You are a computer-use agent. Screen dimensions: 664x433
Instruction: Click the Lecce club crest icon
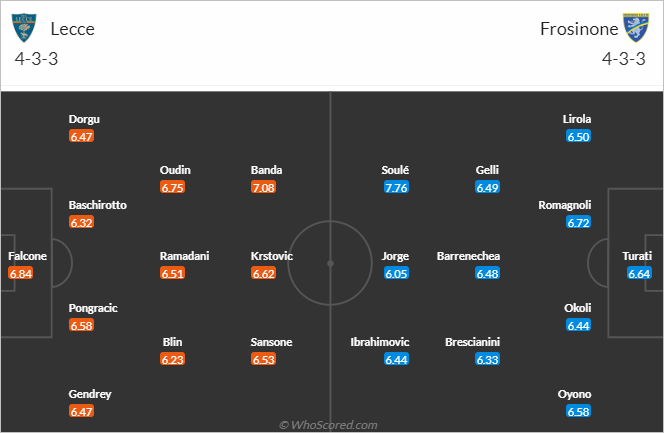pyautogui.click(x=24, y=28)
